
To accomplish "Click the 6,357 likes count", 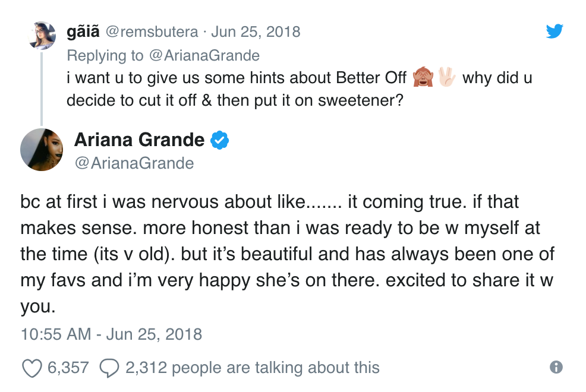I will coord(68,368).
